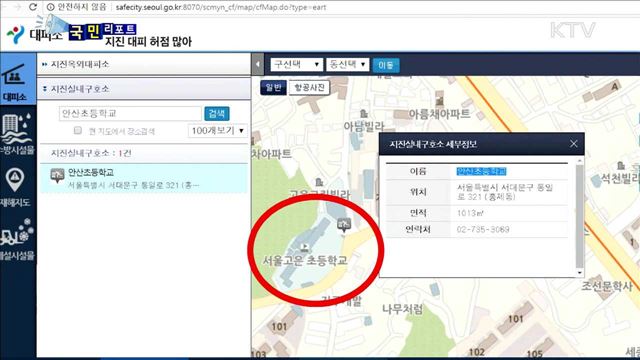The height and width of the screenshot is (360, 640).
Task: Click the 서울고은 초등학교 map label
Action: 305,260
